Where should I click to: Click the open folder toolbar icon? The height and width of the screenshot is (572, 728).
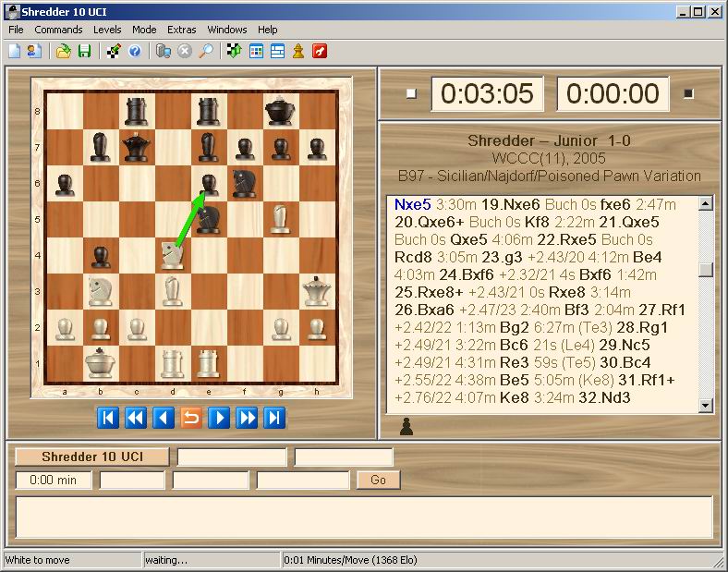(63, 51)
